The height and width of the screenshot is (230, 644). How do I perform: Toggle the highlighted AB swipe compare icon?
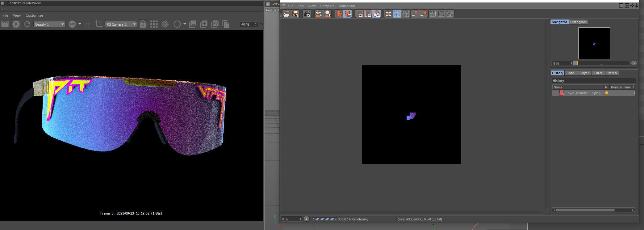tap(397, 14)
